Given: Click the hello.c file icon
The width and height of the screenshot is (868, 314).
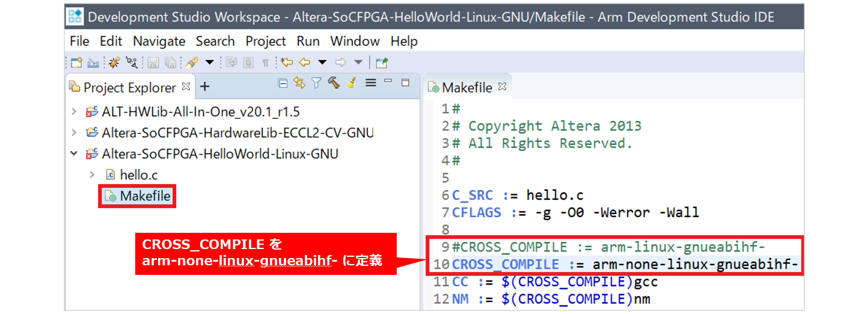Looking at the screenshot, I should [x=110, y=175].
